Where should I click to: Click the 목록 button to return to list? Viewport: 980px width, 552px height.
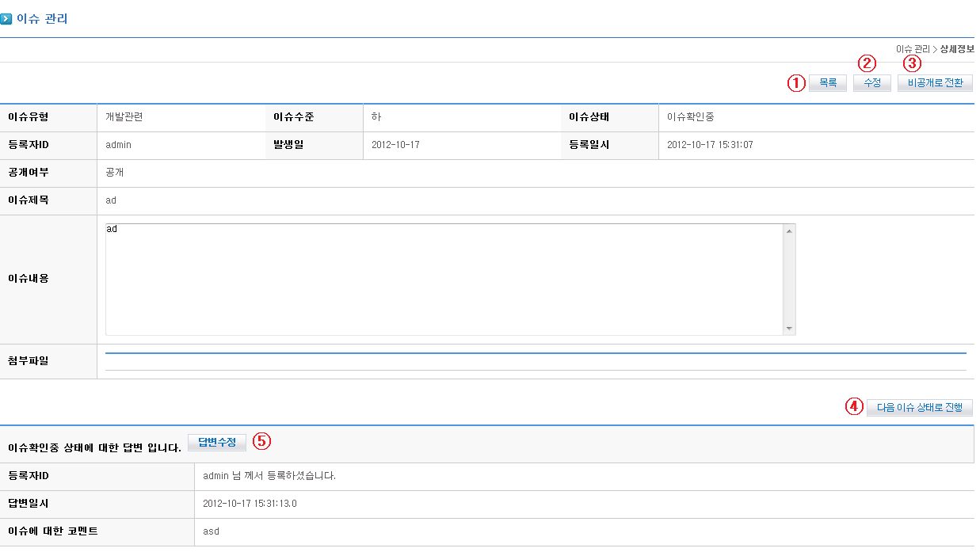pyautogui.click(x=828, y=83)
